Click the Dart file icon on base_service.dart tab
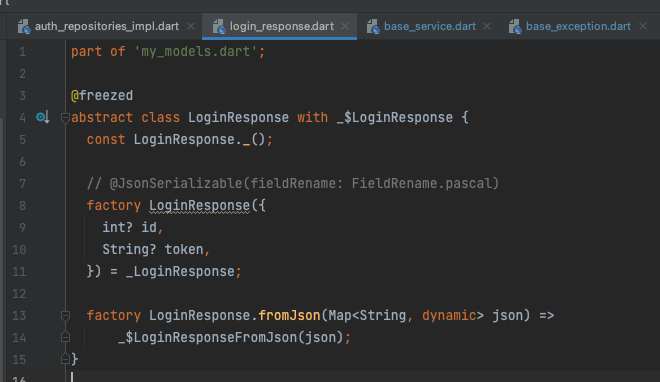The image size is (660, 382). pos(373,27)
